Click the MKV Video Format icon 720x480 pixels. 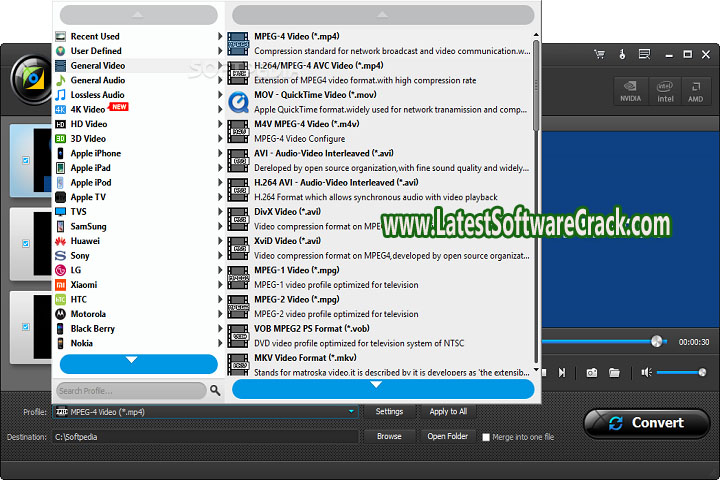point(238,365)
